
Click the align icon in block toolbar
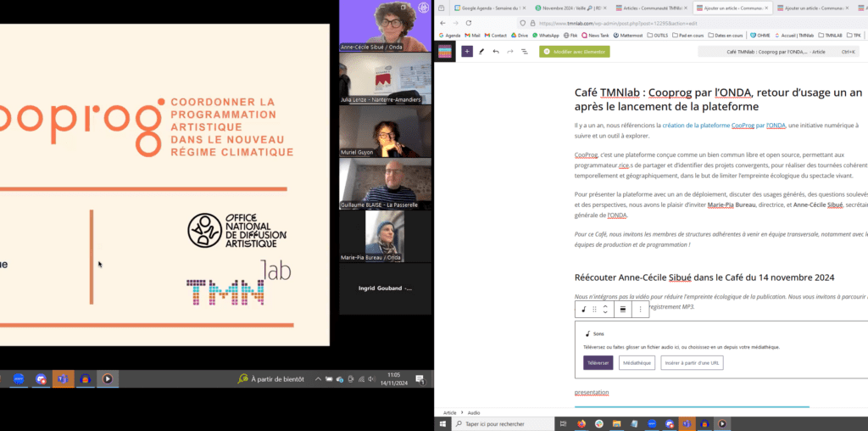623,309
